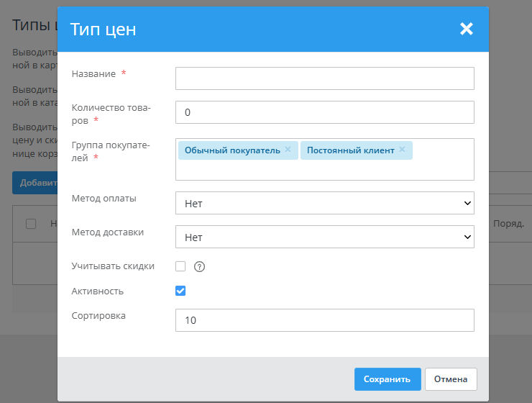Toggle the table header select-all checkbox
The height and width of the screenshot is (403, 532).
pos(31,224)
